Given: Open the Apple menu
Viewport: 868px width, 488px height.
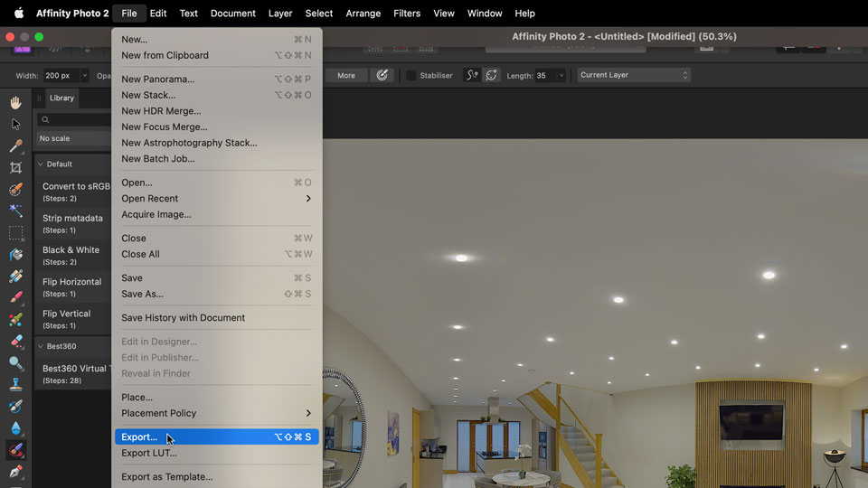Looking at the screenshot, I should pos(19,14).
